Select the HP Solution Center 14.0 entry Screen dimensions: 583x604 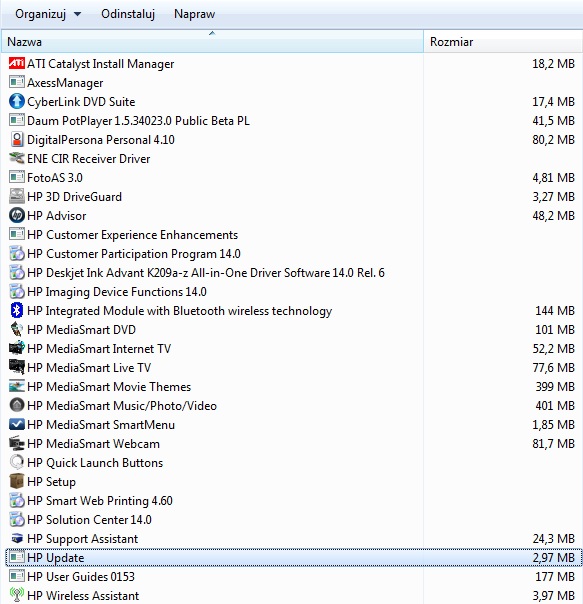(294, 519)
